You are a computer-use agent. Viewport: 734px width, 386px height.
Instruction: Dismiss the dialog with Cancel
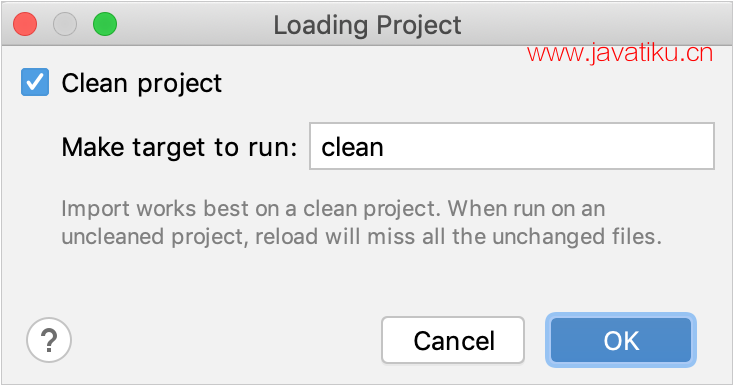(x=453, y=340)
